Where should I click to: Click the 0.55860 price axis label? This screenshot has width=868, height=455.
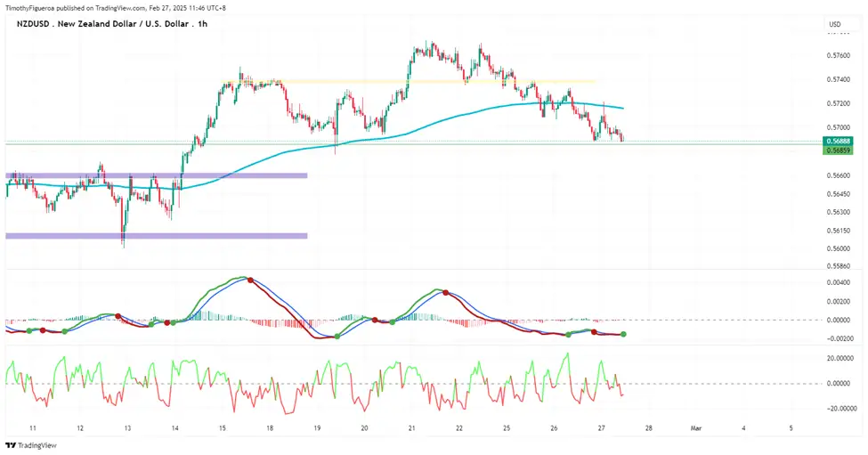838,266
